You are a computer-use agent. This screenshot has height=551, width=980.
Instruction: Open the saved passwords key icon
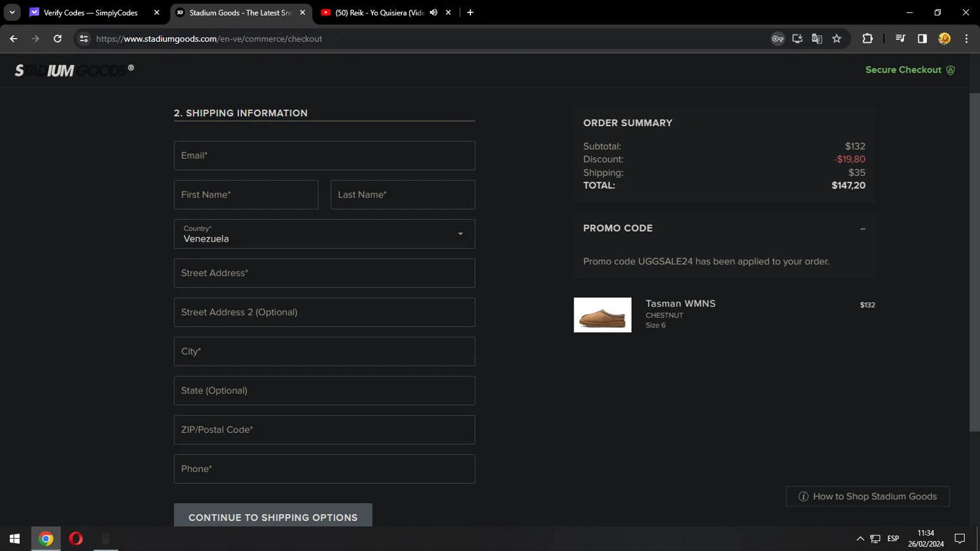click(x=777, y=39)
